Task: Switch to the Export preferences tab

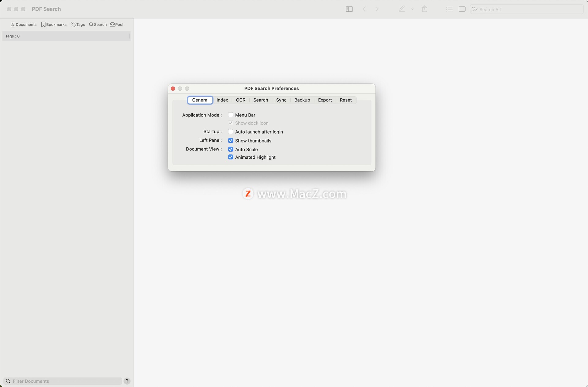Action: 325,100
